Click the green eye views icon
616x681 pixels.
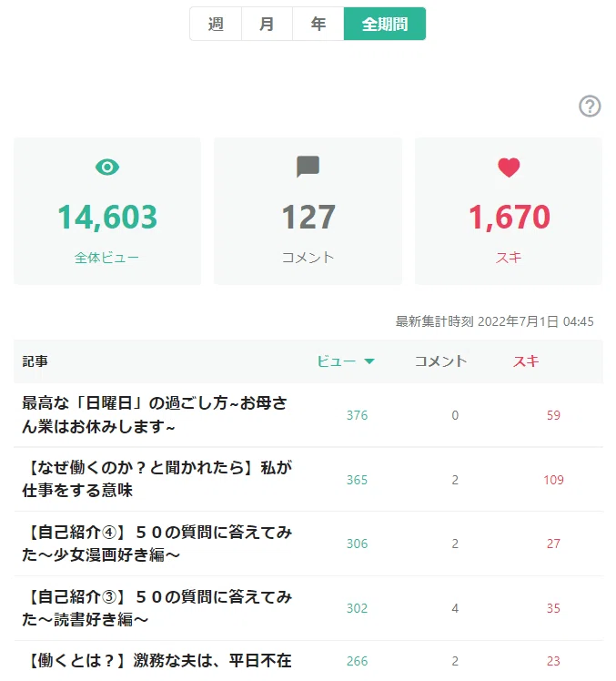tap(107, 167)
